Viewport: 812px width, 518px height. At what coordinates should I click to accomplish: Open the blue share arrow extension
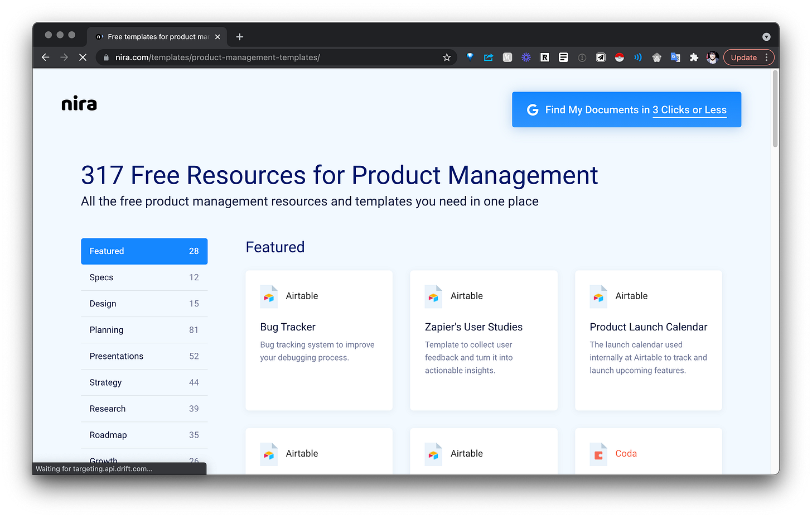pos(489,57)
